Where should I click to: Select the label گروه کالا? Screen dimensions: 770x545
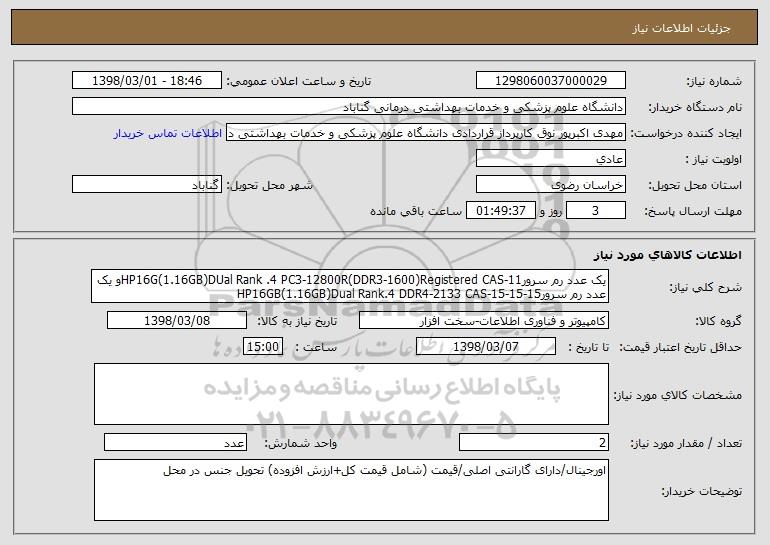[x=718, y=321]
